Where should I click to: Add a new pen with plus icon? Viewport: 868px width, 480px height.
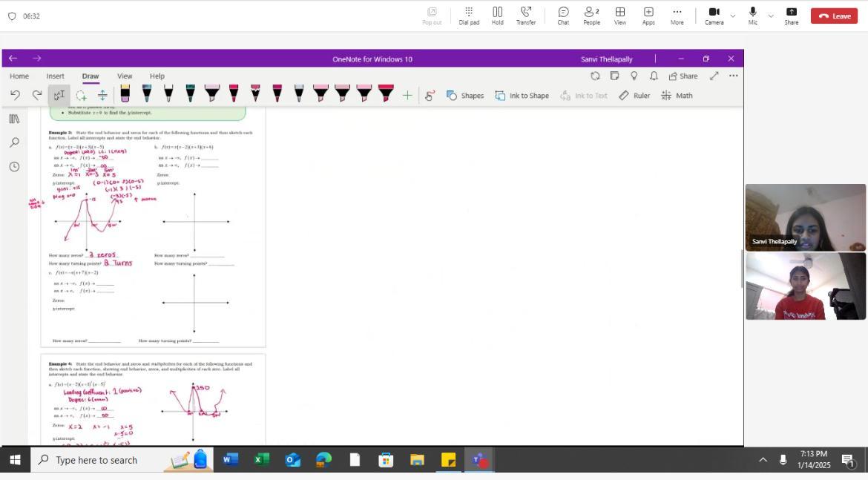coord(407,95)
